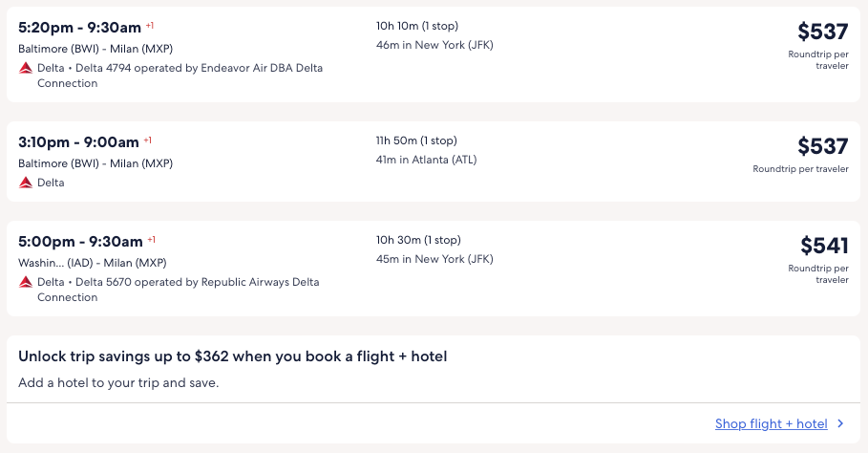The image size is (868, 453).
Task: Select the 3:10pm - 9:00am flight time
Action: pos(78,141)
